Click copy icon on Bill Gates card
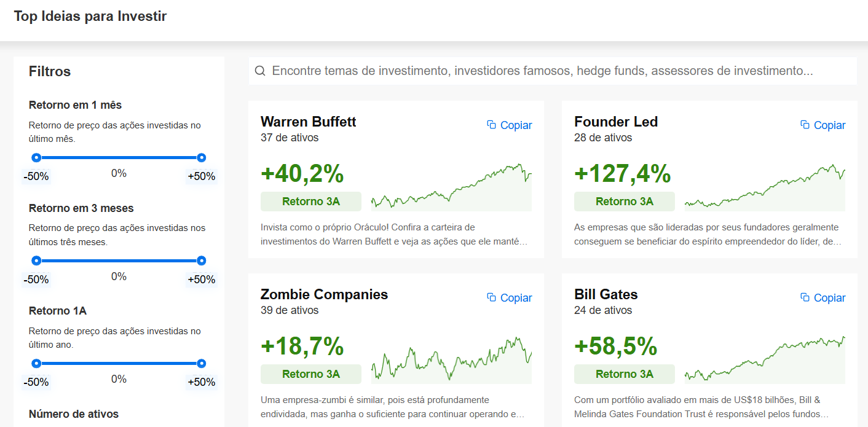Screen dimensions: 868x427 (805, 297)
